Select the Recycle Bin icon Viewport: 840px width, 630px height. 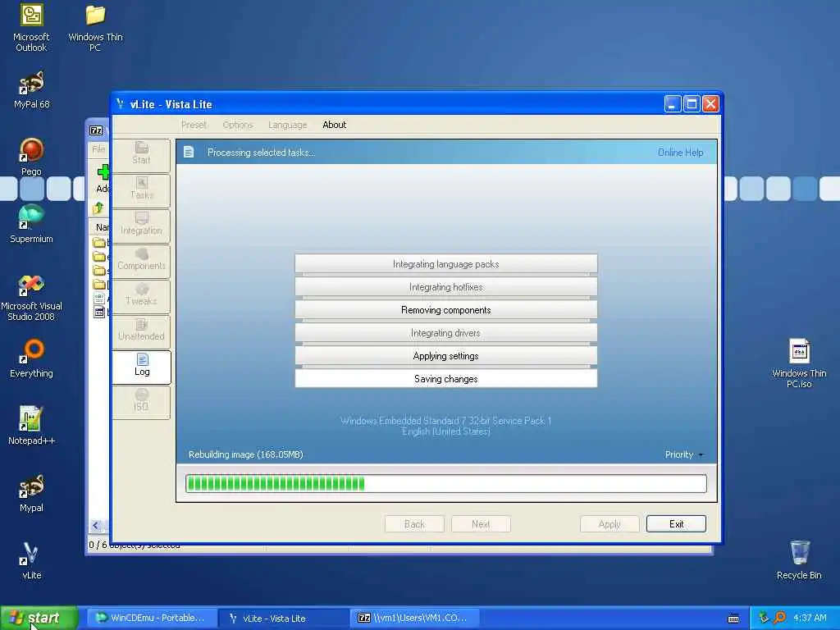(x=799, y=560)
